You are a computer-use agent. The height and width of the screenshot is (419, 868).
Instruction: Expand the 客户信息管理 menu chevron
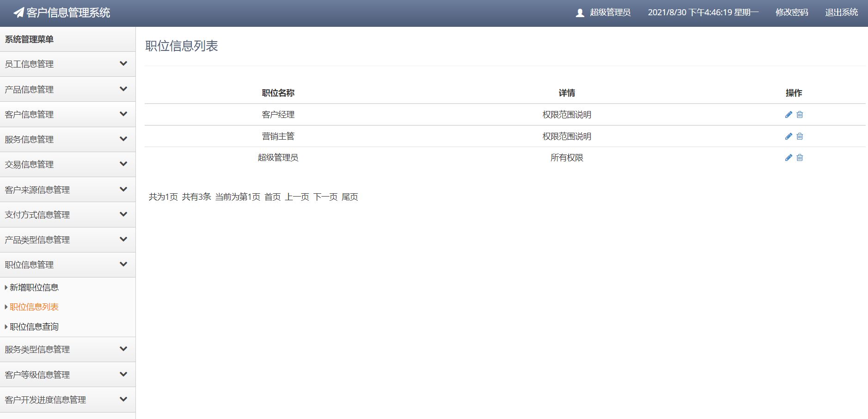pos(123,114)
